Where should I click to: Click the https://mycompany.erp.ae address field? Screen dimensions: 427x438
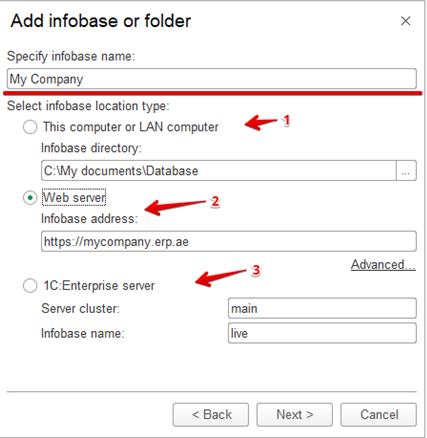pos(229,241)
